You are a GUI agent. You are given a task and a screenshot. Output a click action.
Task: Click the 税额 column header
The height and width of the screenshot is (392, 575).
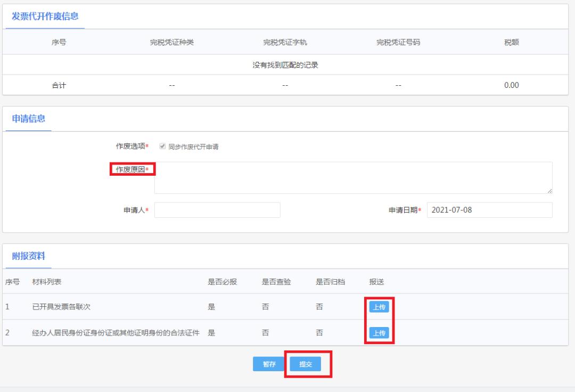pos(510,41)
